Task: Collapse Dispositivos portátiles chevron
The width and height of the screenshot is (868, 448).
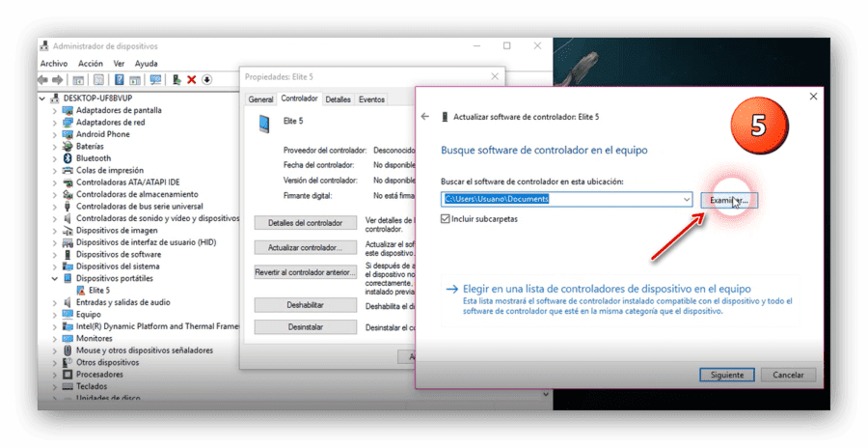Action: [x=54, y=278]
